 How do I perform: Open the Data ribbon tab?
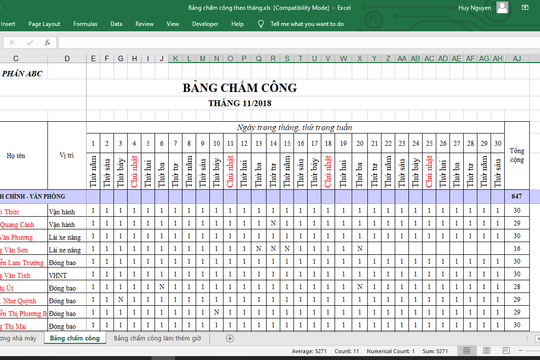[116, 24]
